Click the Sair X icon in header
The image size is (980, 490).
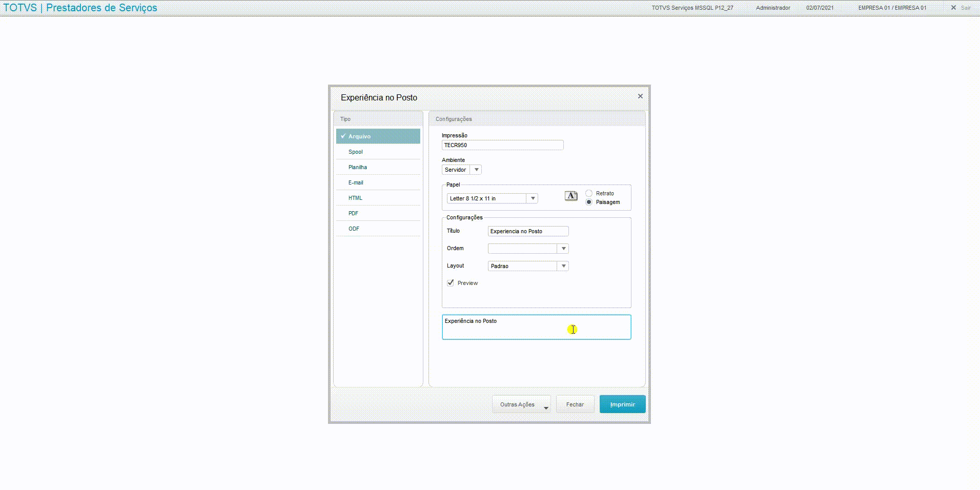pyautogui.click(x=953, y=8)
